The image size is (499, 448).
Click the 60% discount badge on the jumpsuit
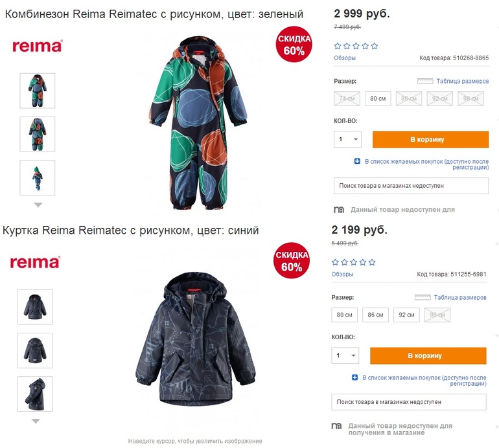(x=294, y=45)
